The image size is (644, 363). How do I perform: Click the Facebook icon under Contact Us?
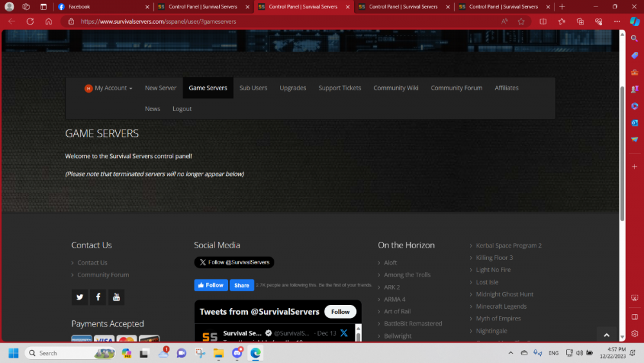click(x=98, y=297)
